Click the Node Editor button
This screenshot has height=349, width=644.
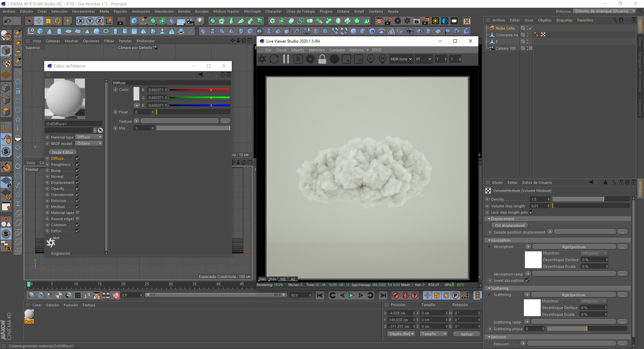pos(63,152)
